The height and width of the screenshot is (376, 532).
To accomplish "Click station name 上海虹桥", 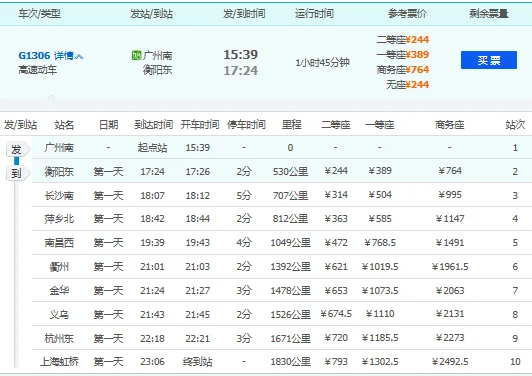I will point(59,362).
